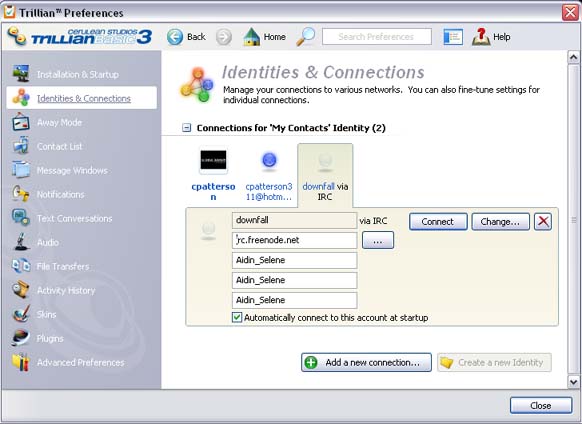The width and height of the screenshot is (582, 424).
Task: Click the Message Windows sidebar icon
Action: (21, 170)
